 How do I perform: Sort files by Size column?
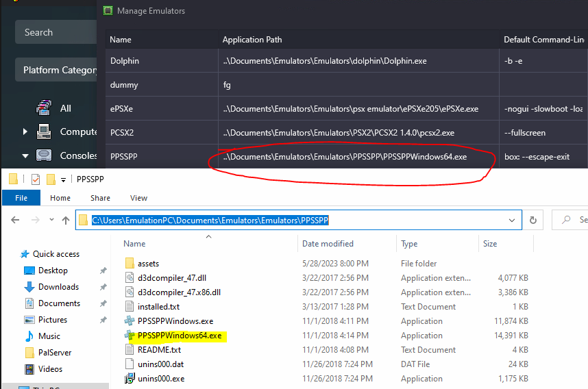click(x=490, y=244)
